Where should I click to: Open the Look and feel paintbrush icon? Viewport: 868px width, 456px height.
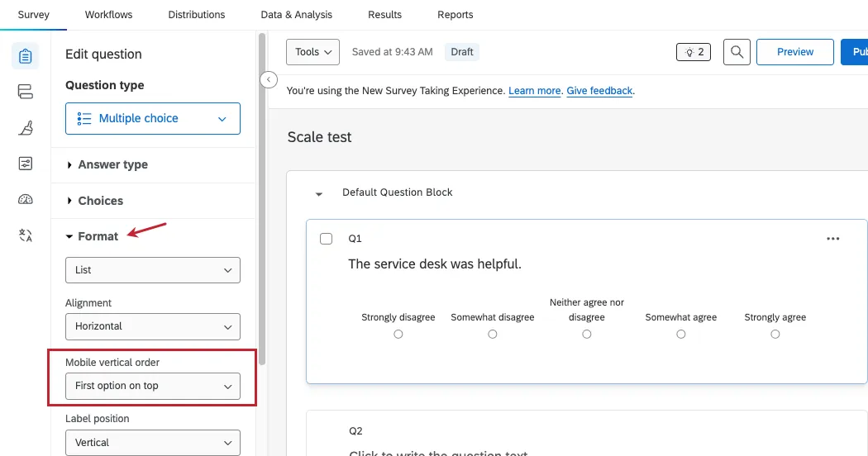(x=25, y=128)
